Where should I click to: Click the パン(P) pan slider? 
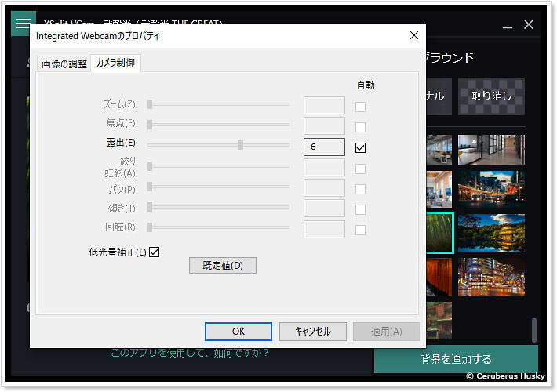[218, 187]
